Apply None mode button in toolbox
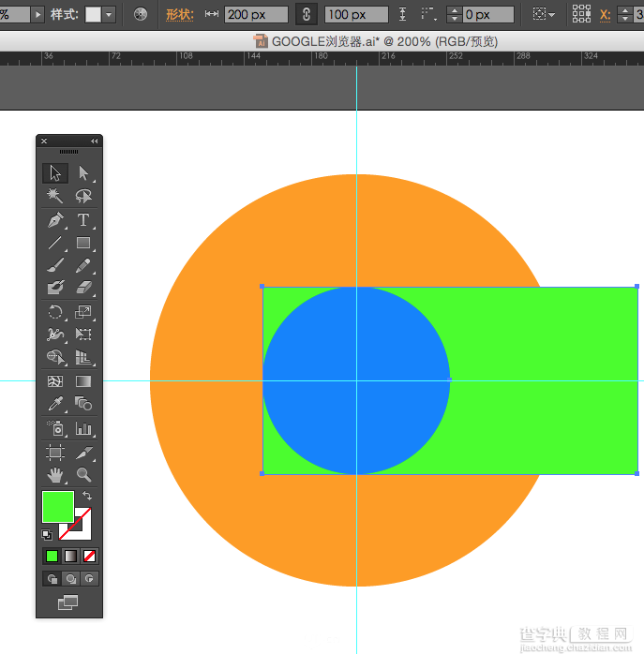Screen dimensions: 644x654 pyautogui.click(x=89, y=556)
